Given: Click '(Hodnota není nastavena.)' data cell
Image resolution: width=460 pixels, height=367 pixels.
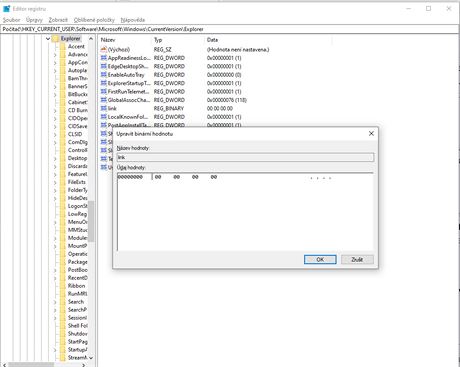Looking at the screenshot, I should 238,50.
